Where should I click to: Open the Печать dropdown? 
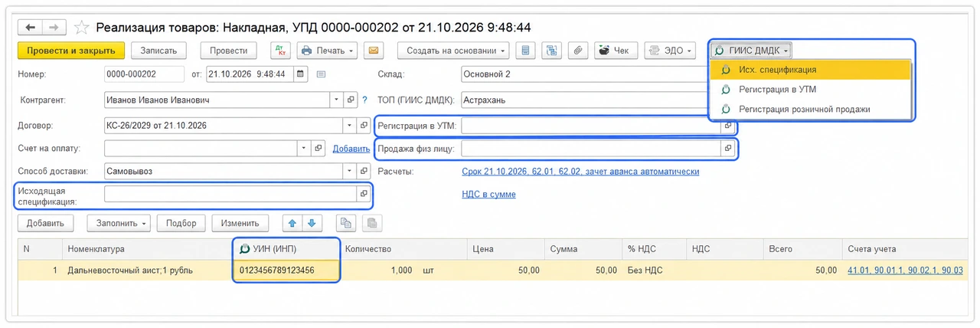(x=327, y=51)
